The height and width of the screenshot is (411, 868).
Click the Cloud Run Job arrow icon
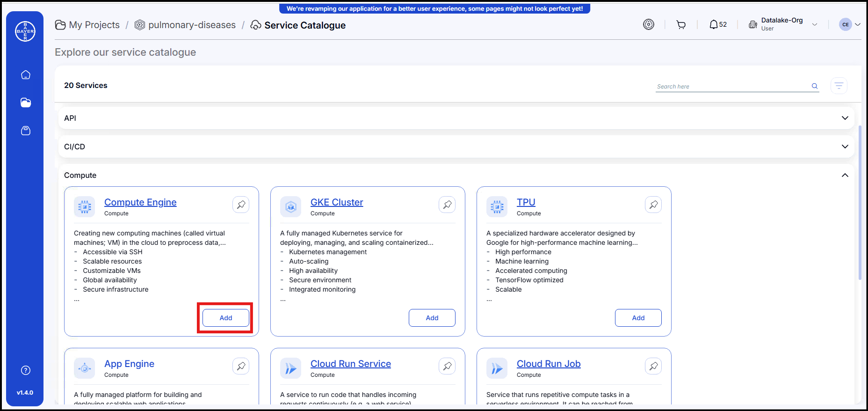click(x=497, y=368)
